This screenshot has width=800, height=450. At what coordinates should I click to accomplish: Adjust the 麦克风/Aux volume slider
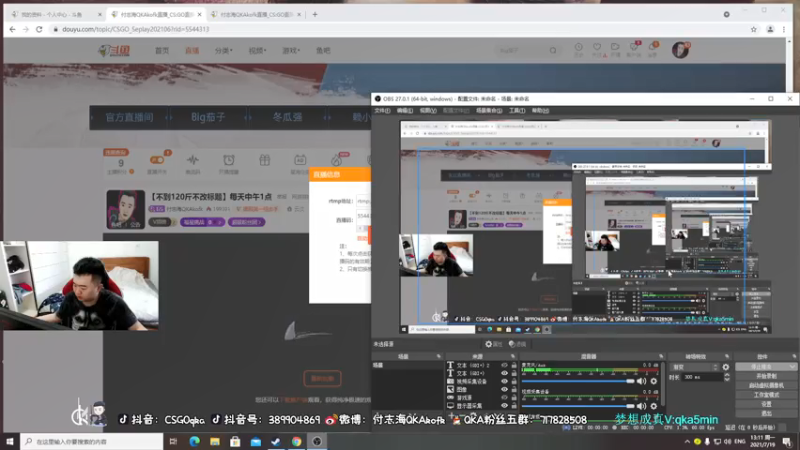[x=578, y=381]
